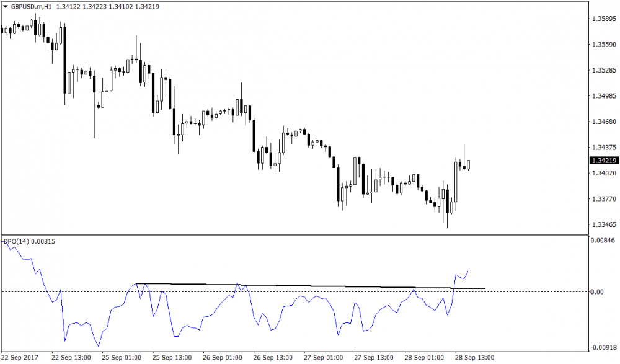Viewport: 620px width, 364px height.
Task: Click the 1.33465 price scale label
Action: (x=603, y=224)
